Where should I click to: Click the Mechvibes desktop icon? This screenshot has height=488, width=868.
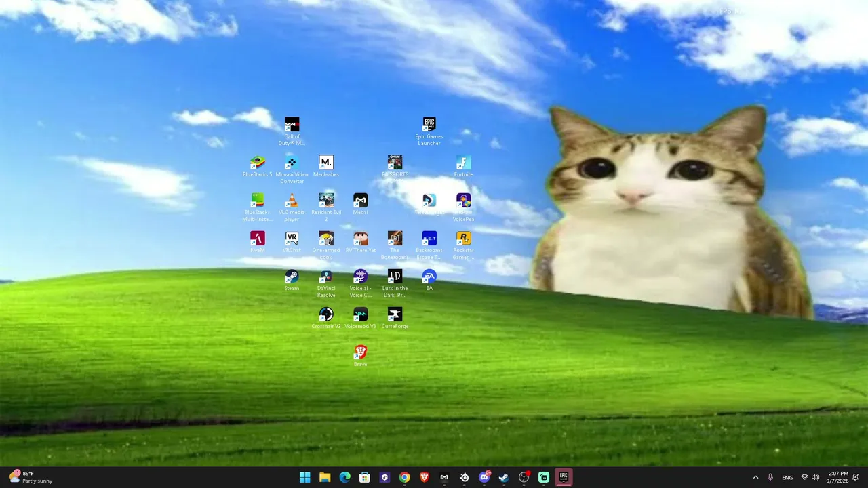tap(326, 167)
